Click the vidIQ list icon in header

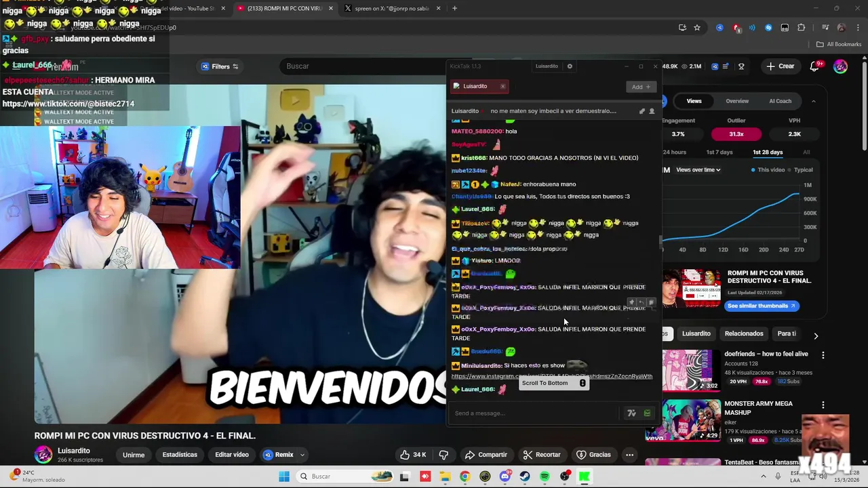(x=726, y=66)
